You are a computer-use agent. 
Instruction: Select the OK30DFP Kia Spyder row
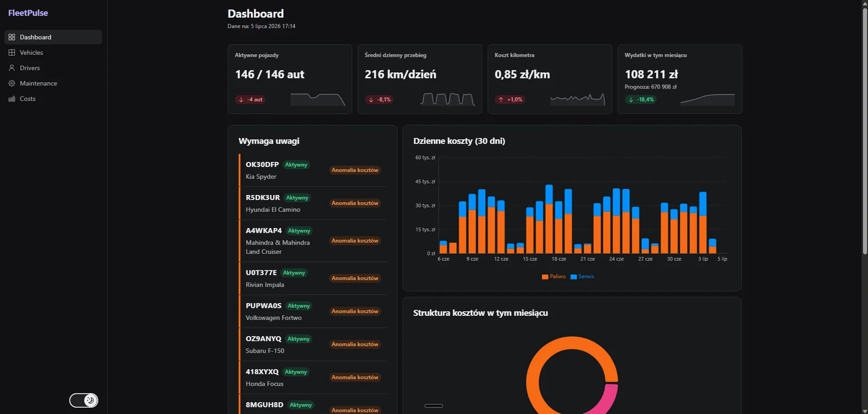pyautogui.click(x=312, y=170)
